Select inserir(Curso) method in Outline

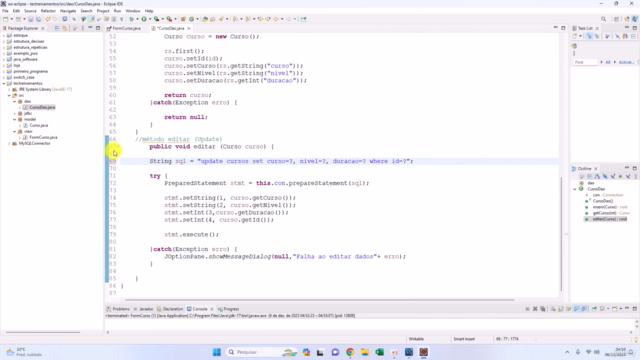(x=610, y=207)
